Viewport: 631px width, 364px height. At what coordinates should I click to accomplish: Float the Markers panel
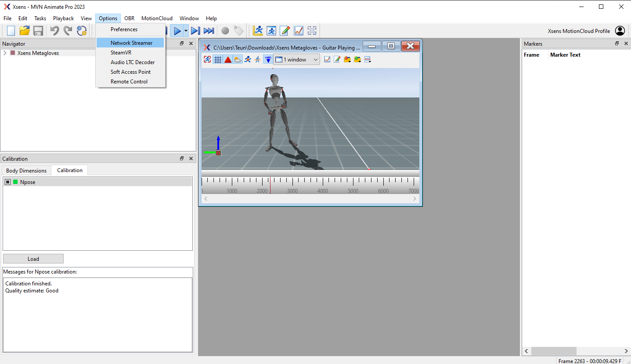[x=617, y=43]
